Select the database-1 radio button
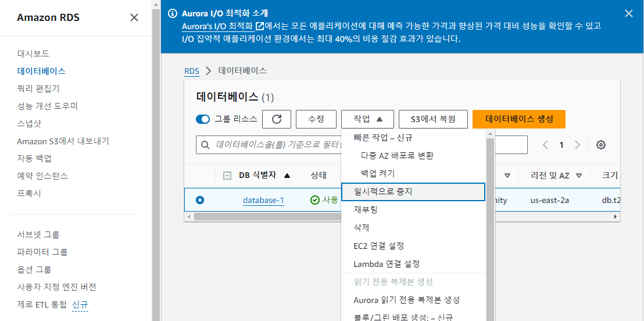Image resolution: width=644 pixels, height=321 pixels. (200, 200)
